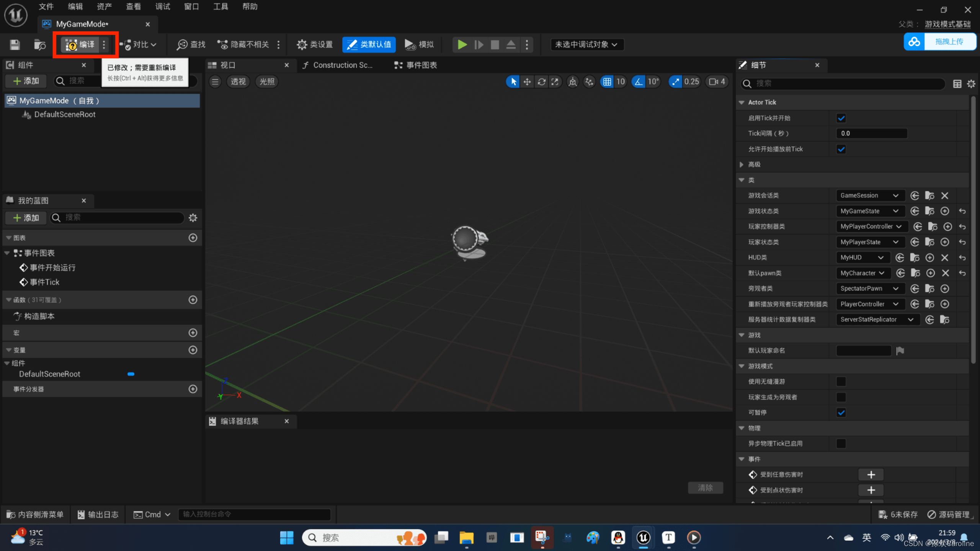The width and height of the screenshot is (980, 551).
Task: Open the MyGameState class dropdown
Action: (869, 211)
